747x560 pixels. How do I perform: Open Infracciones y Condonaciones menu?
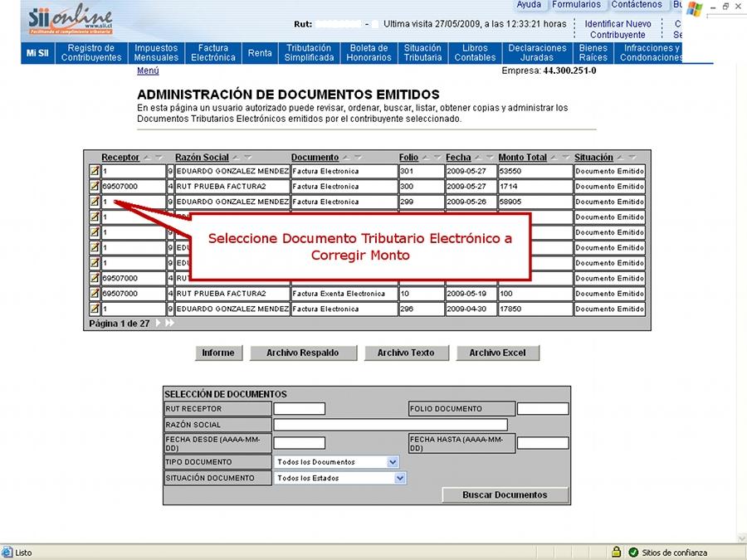[649, 53]
